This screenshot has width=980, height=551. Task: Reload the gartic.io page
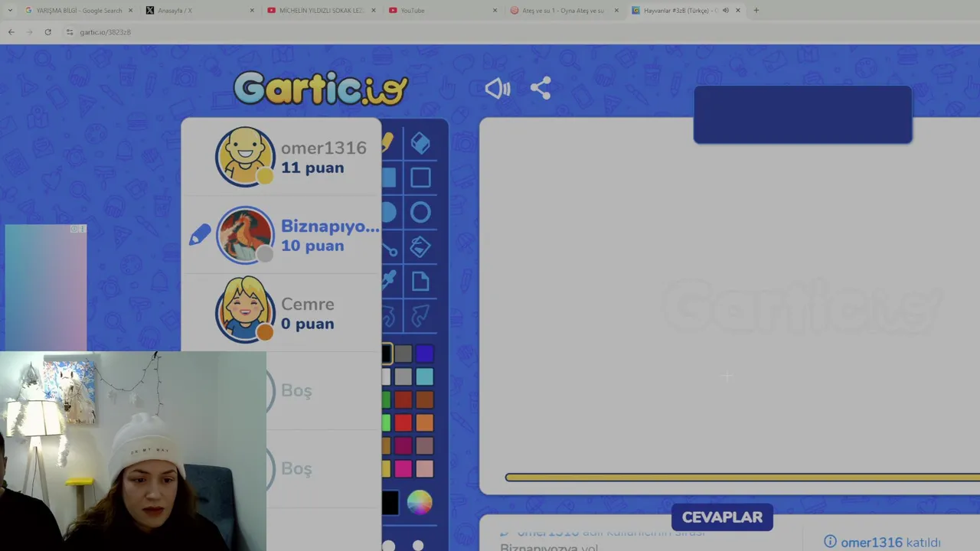[x=47, y=32]
